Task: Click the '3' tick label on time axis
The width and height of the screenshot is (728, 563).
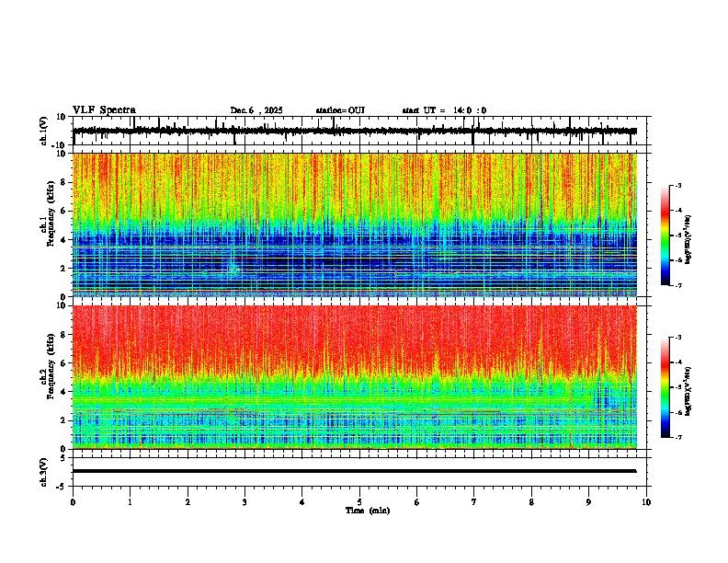Action: (245, 502)
